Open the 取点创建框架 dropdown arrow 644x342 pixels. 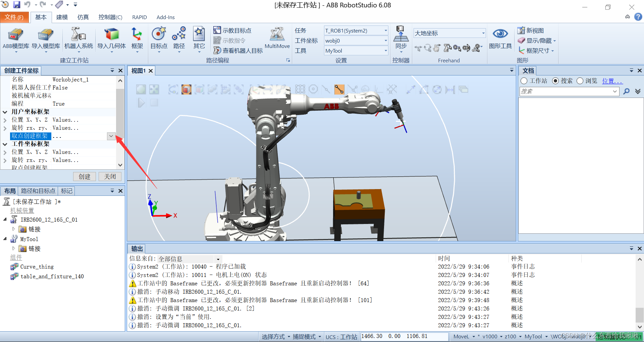click(111, 136)
